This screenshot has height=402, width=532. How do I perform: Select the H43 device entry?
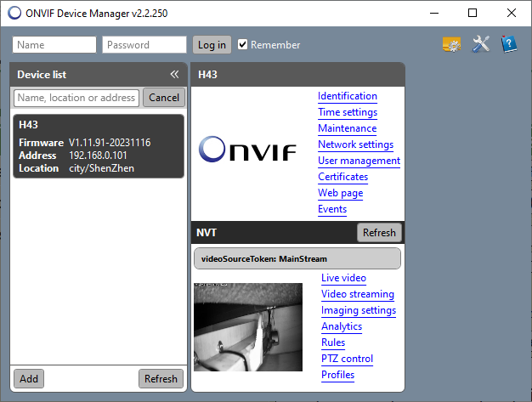99,146
